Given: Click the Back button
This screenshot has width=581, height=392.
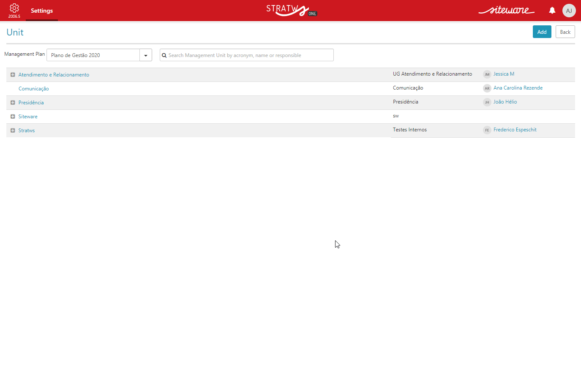Looking at the screenshot, I should [565, 32].
